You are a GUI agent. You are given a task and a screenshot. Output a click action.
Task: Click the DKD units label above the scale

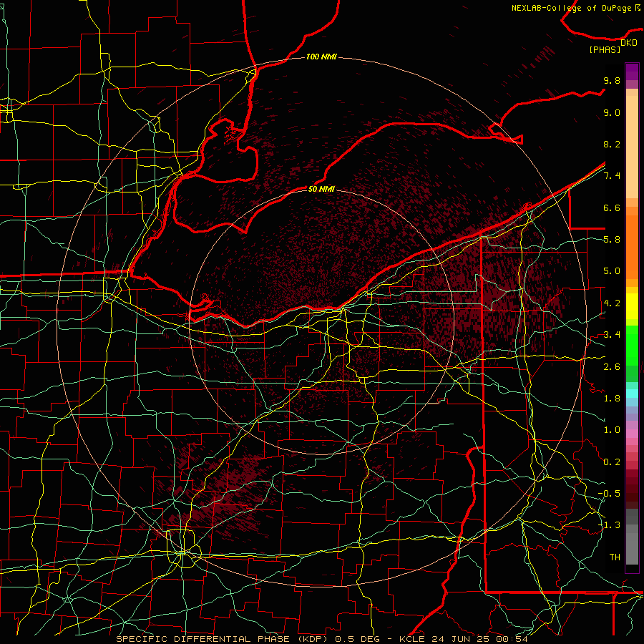629,43
